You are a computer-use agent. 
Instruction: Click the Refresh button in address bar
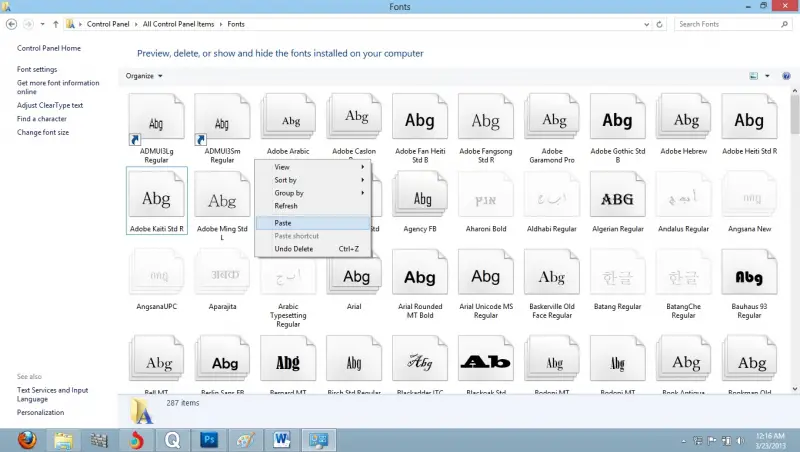tap(659, 24)
